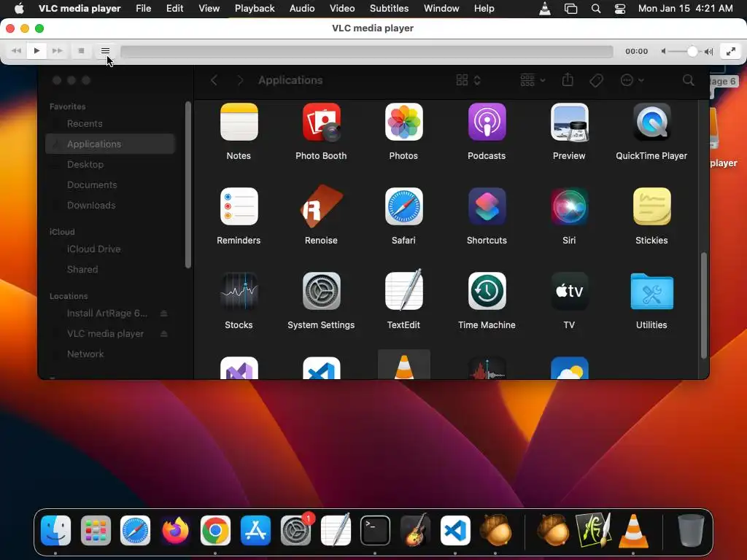Go back in Finder window
This screenshot has height=560, width=747.
(x=214, y=80)
